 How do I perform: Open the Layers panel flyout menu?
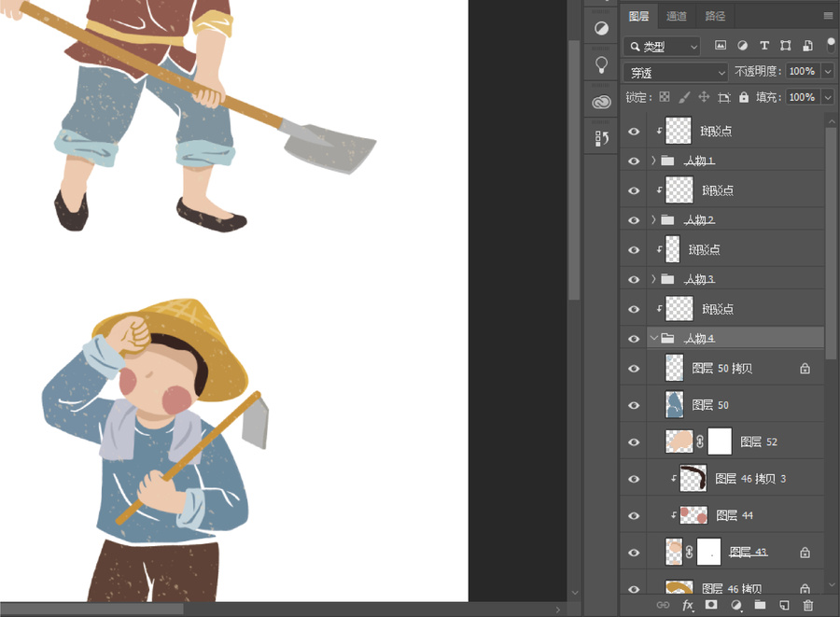[x=828, y=16]
